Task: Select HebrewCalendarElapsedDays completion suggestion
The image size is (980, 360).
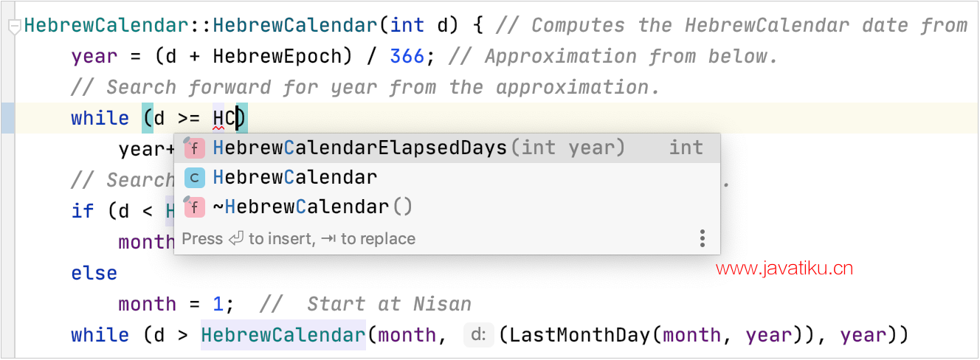Action: [x=447, y=148]
